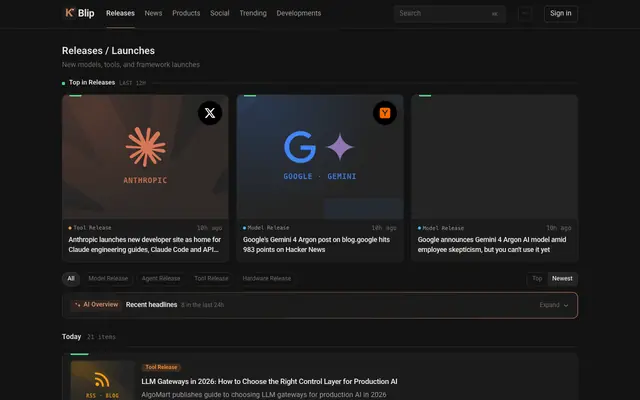Sort the list by Newest
This screenshot has width=640, height=400.
(562, 279)
